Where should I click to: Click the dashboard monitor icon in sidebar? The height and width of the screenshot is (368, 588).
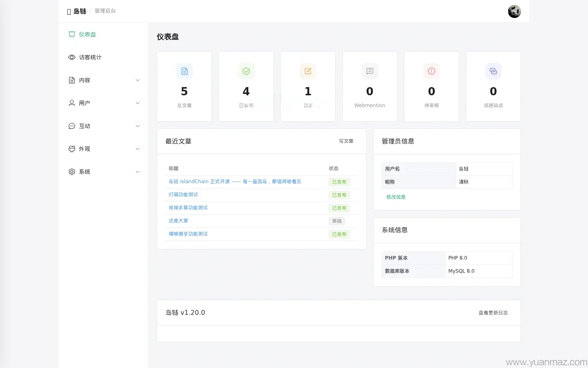[x=72, y=35]
